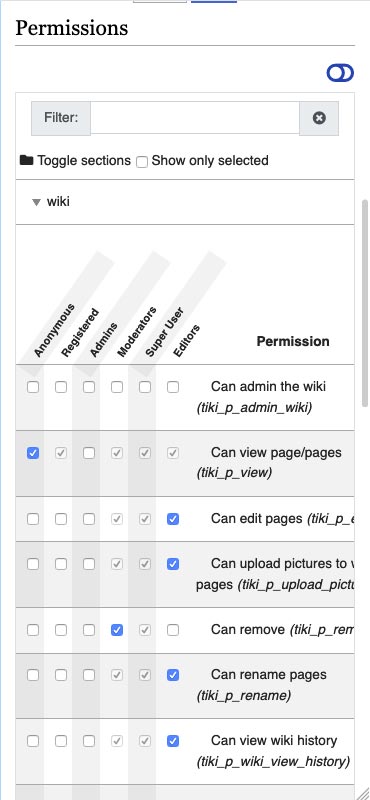The height and width of the screenshot is (800, 370).
Task: Check Registered for Can edit pages
Action: click(x=61, y=519)
